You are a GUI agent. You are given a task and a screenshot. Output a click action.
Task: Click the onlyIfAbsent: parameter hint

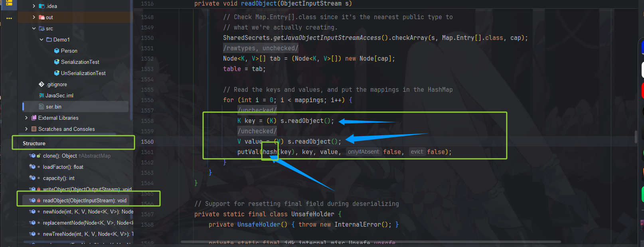coord(363,152)
